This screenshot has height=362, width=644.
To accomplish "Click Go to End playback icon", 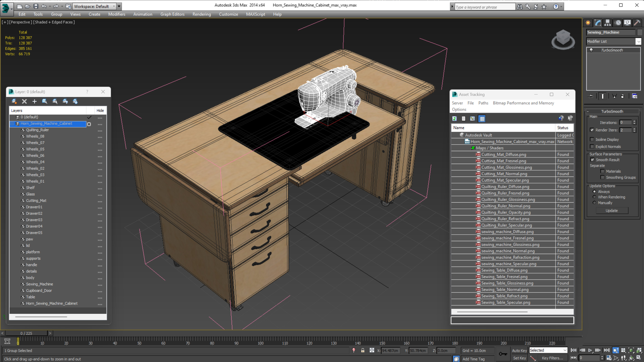I will 607,350.
